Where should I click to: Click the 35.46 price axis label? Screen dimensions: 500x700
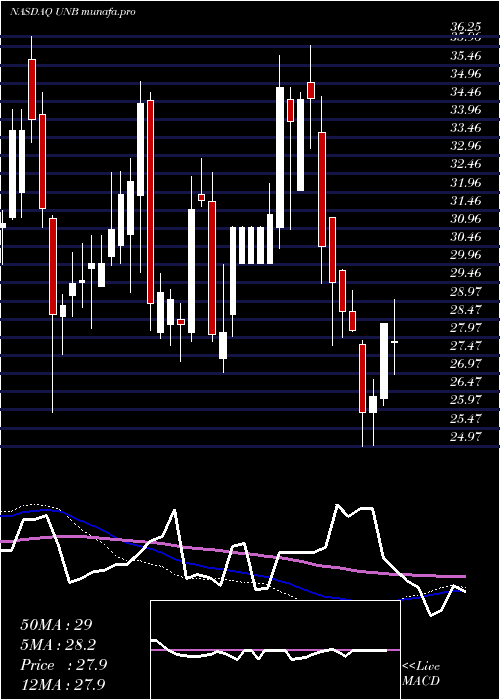(x=466, y=56)
